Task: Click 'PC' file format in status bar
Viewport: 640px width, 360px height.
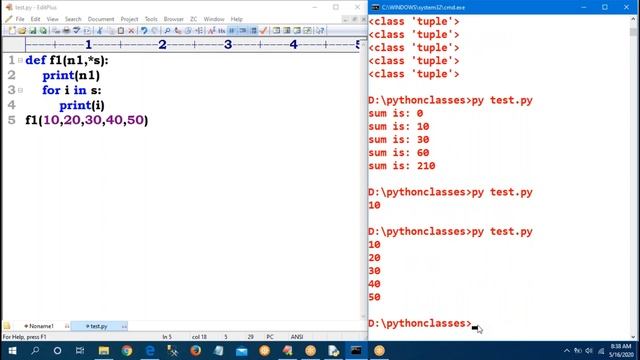Action: tap(270, 337)
